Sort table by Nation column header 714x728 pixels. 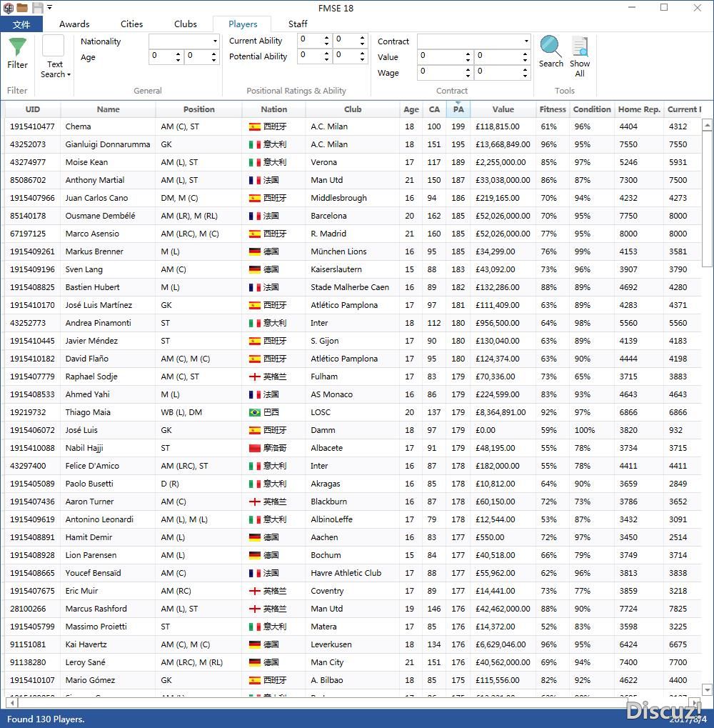pos(273,109)
